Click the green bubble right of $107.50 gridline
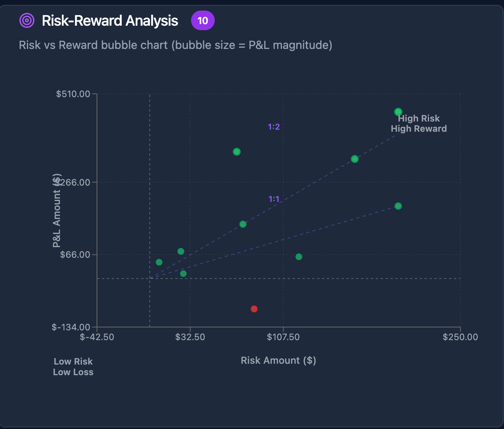This screenshot has height=429, width=504. (x=299, y=257)
